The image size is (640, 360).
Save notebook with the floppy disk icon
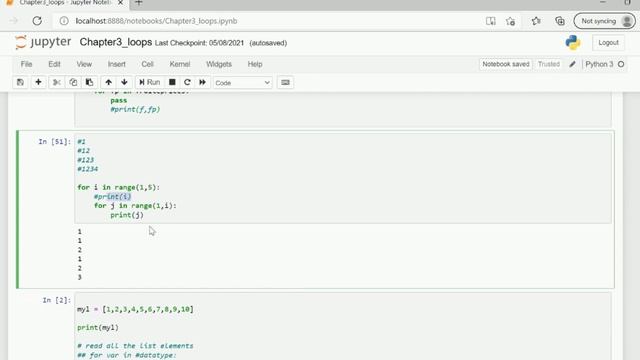pos(20,82)
